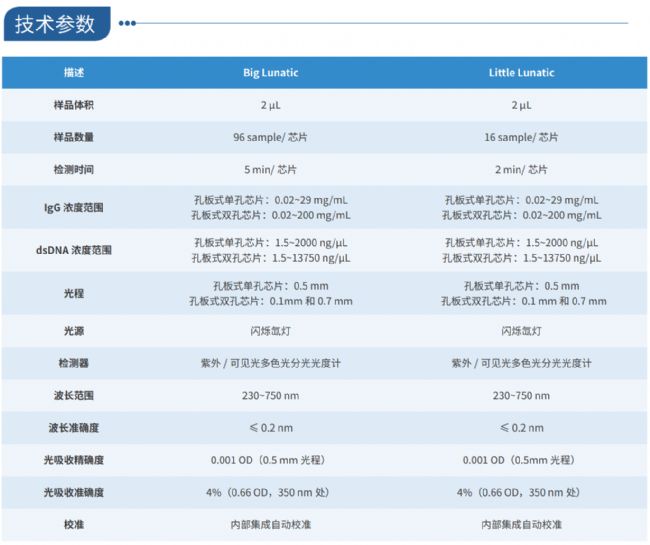Click the 波长准确度 row label
The image size is (650, 545).
pos(74,428)
